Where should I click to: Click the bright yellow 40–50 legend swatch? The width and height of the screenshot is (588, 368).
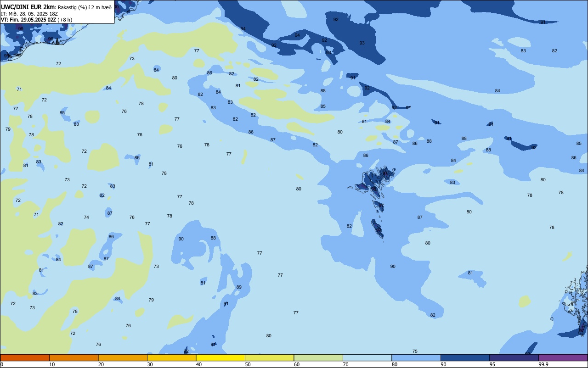[220, 357]
